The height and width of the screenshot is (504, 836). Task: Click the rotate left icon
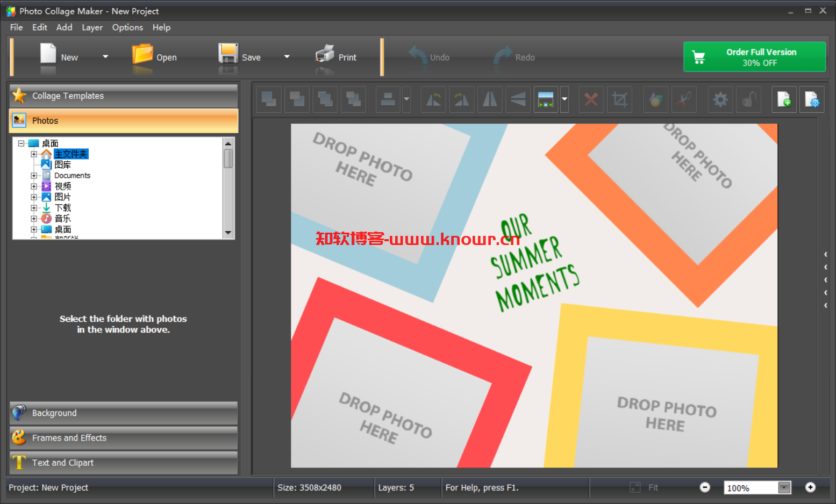(x=433, y=99)
